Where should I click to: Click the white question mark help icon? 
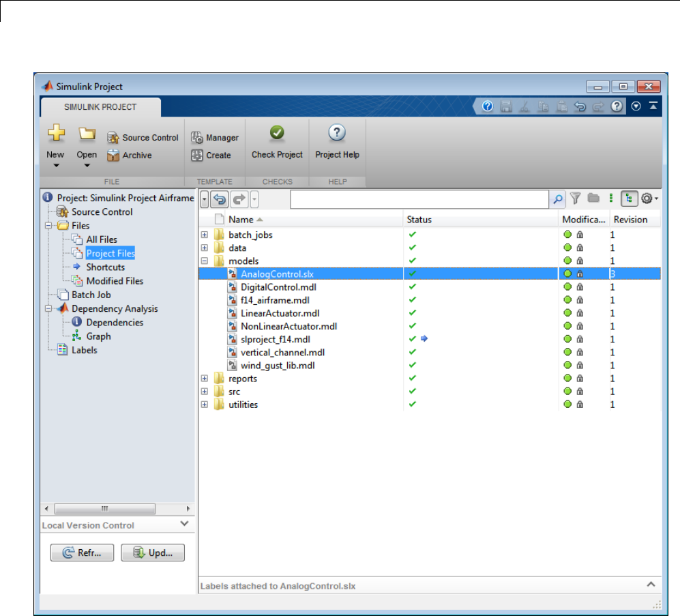[x=617, y=106]
